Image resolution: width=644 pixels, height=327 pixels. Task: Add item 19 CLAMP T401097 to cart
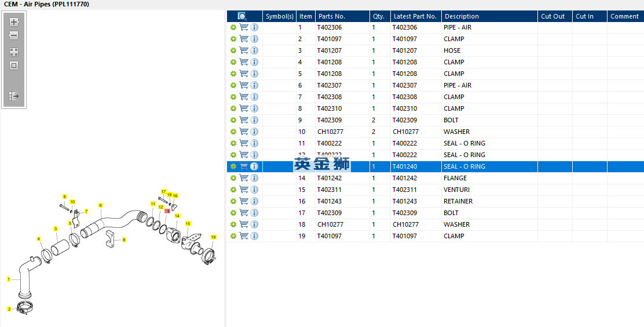tap(244, 236)
